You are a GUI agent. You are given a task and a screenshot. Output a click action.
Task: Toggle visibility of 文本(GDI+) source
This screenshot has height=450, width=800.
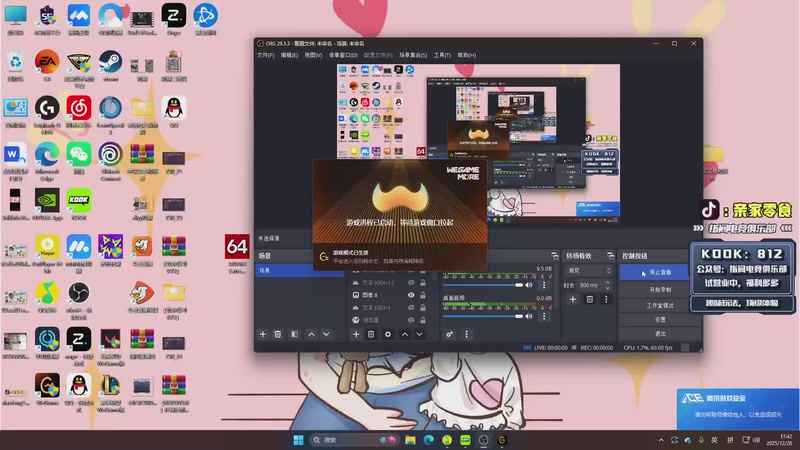coord(411,308)
